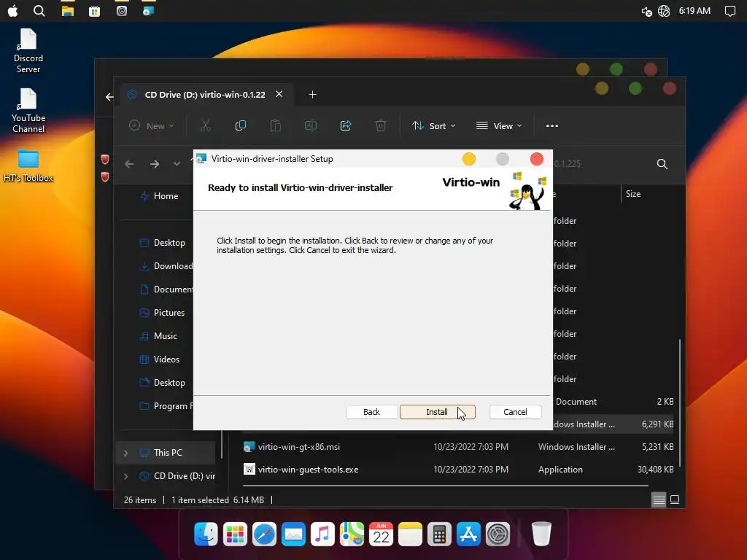This screenshot has height=560, width=747.
Task: Open the top Desktop sidebar item
Action: (x=163, y=242)
